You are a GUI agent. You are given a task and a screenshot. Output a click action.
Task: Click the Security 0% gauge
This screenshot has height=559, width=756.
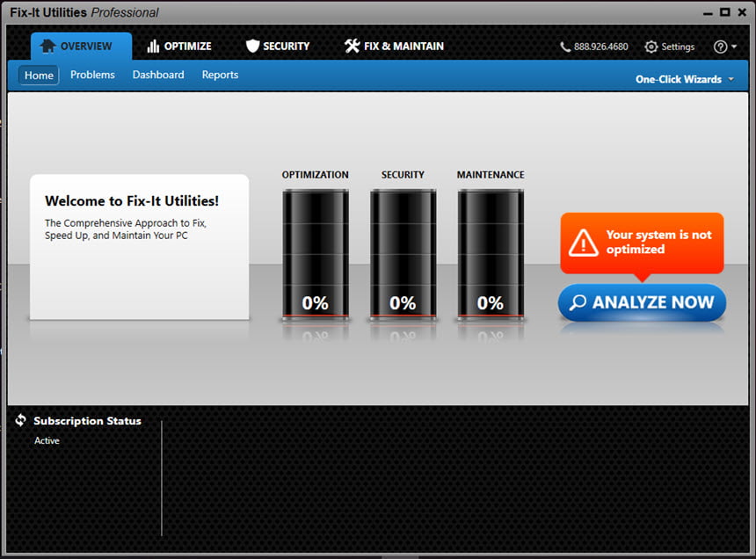[403, 254]
